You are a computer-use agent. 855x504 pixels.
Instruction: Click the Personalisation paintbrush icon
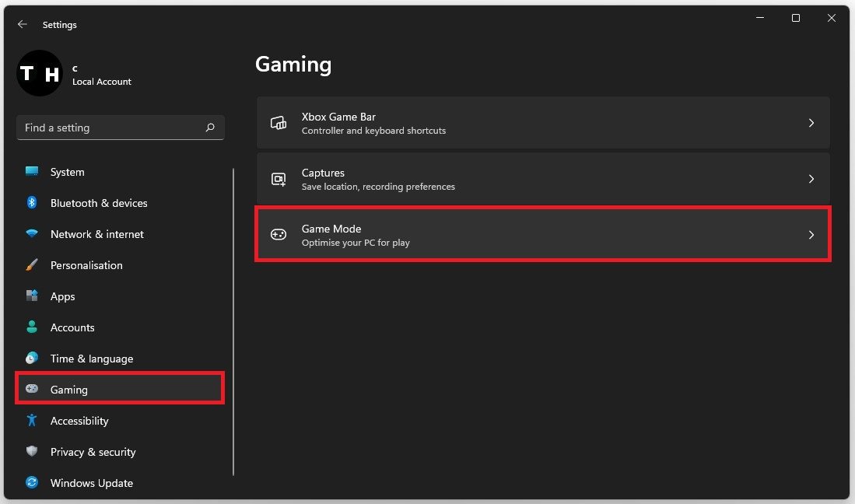pos(32,264)
